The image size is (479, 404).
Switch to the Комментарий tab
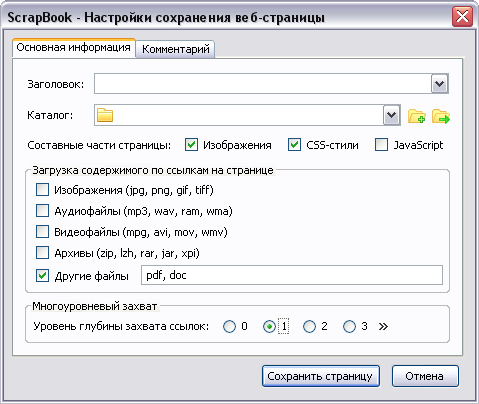tap(176, 49)
